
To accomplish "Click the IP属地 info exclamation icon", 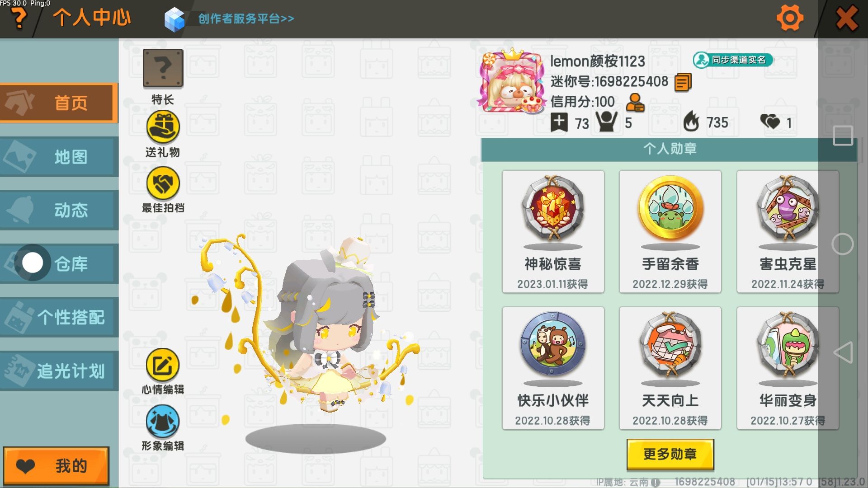I will point(656,483).
